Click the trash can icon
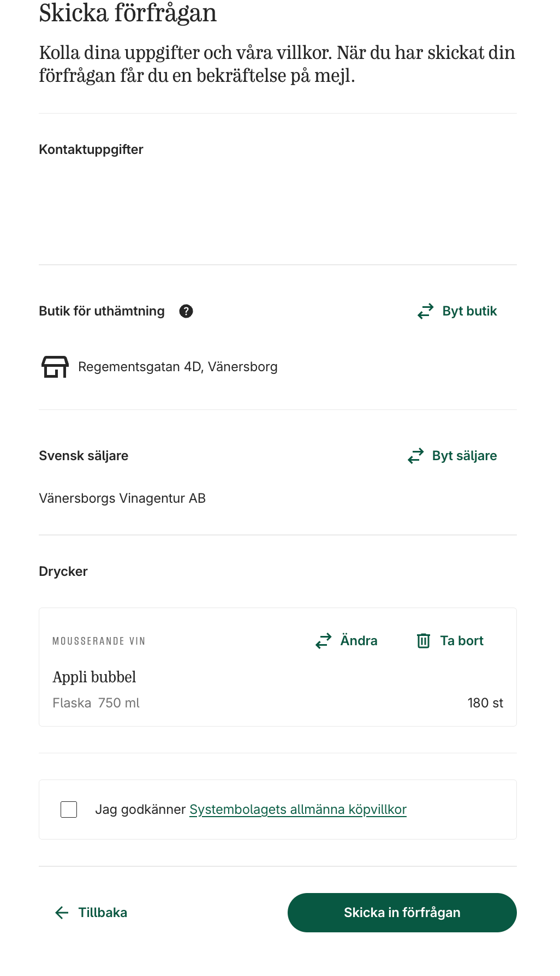This screenshot has width=560, height=976. tap(424, 641)
